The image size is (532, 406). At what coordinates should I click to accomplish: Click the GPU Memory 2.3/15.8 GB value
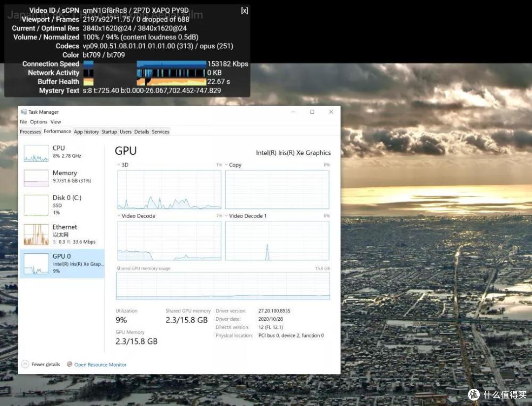click(136, 341)
